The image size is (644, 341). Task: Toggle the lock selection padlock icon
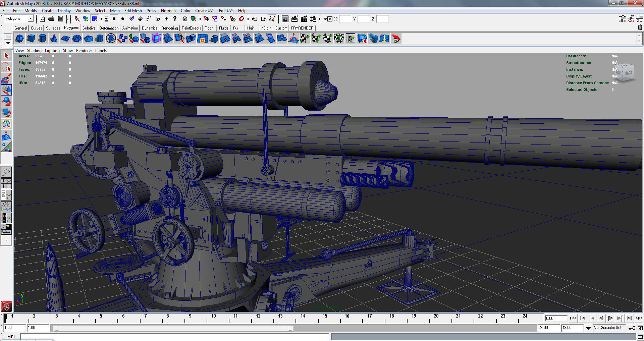[x=184, y=19]
